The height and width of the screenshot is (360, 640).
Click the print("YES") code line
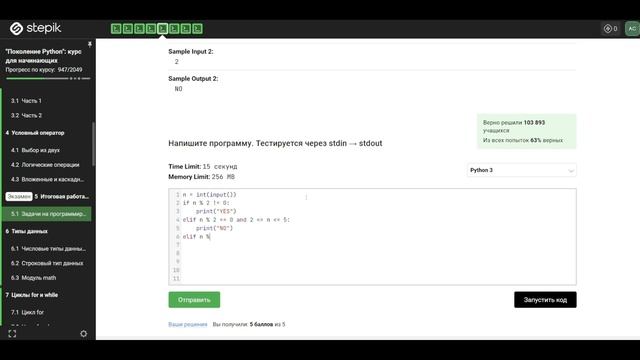[x=216, y=211]
